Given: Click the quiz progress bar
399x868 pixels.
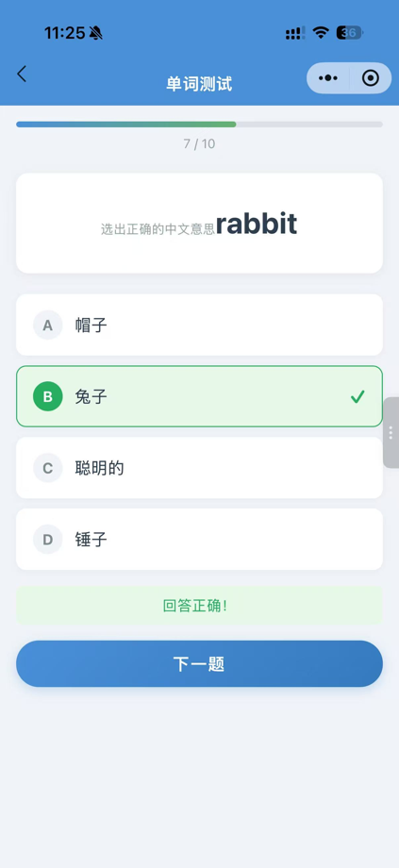Looking at the screenshot, I should pyautogui.click(x=199, y=125).
